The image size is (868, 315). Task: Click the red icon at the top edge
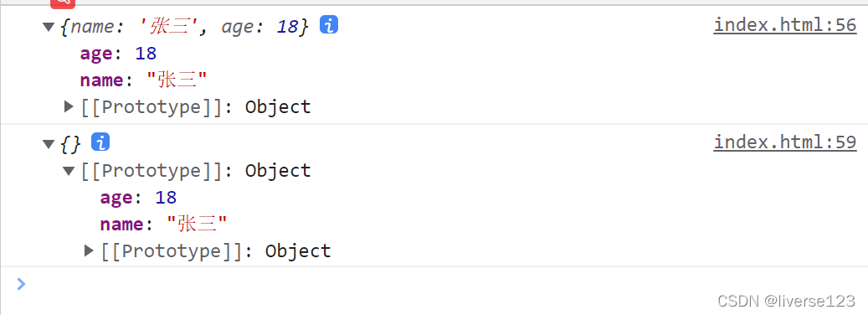63,3
